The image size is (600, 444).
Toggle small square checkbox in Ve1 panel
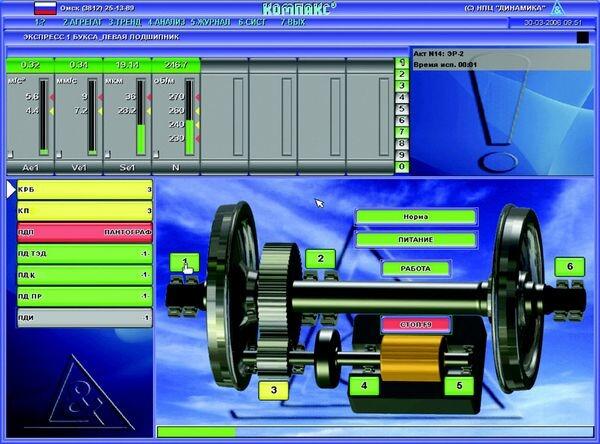click(x=59, y=155)
